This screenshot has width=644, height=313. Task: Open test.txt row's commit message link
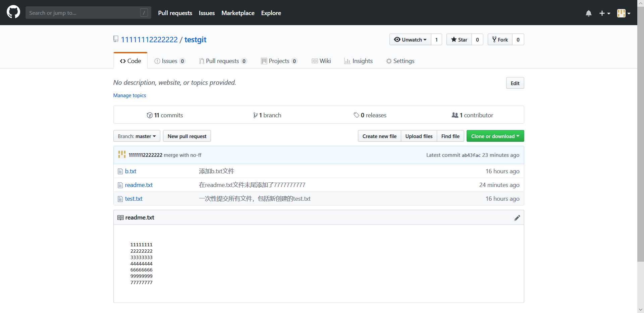(255, 198)
